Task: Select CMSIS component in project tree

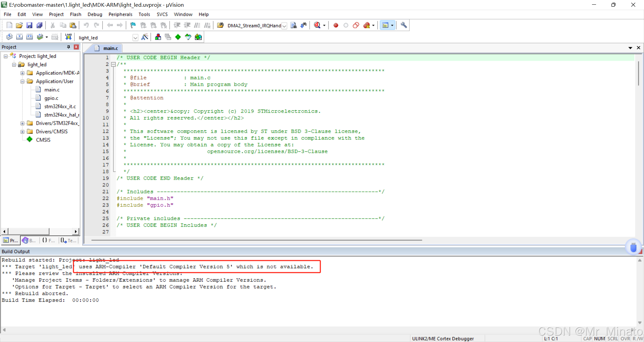Action: pos(43,140)
